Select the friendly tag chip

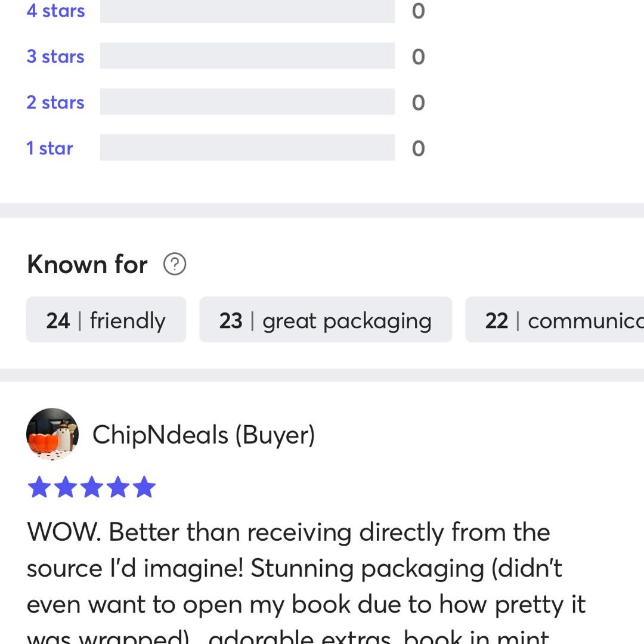pos(106,320)
